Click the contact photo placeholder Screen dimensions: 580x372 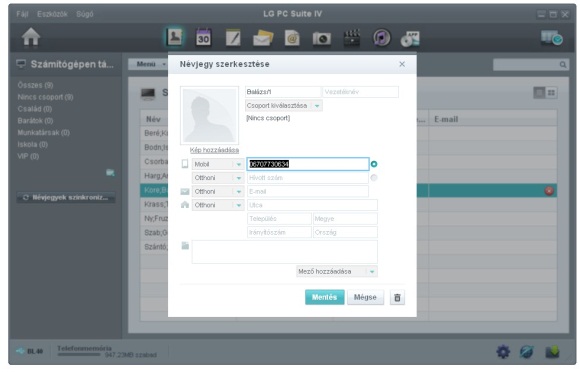coord(209,115)
